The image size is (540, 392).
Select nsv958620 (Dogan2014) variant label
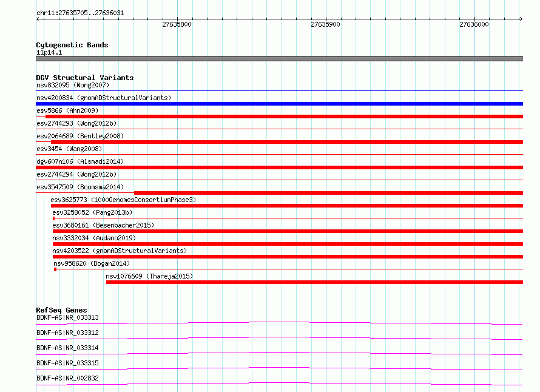(x=92, y=263)
